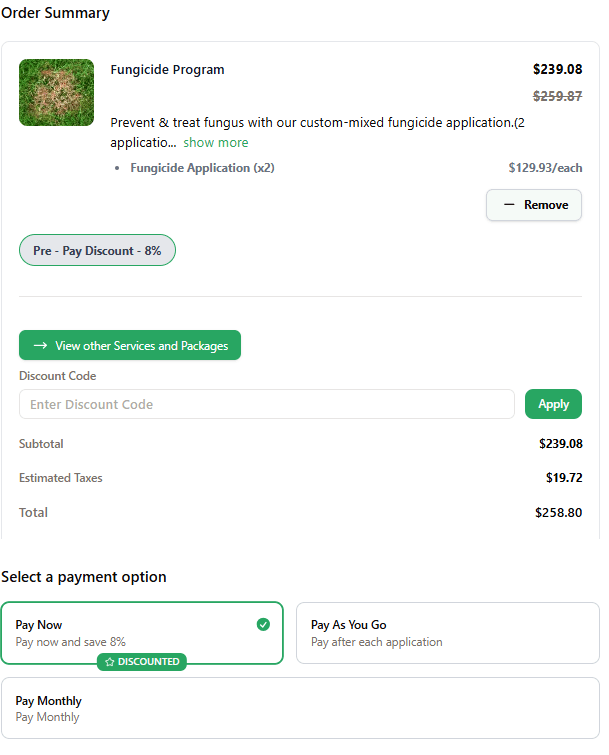
Task: Click the arrow icon beside View other Services
Action: [x=41, y=346]
